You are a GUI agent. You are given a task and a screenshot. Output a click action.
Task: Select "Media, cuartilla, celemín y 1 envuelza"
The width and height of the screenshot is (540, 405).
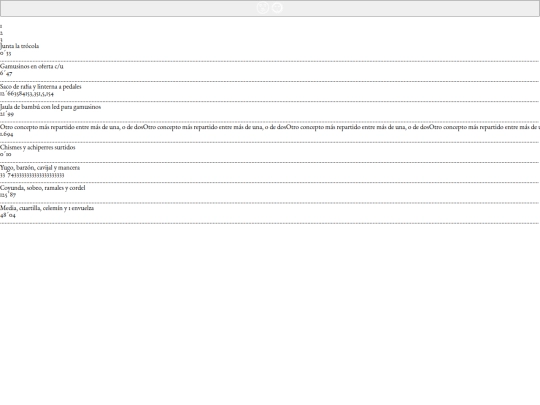coord(47,208)
